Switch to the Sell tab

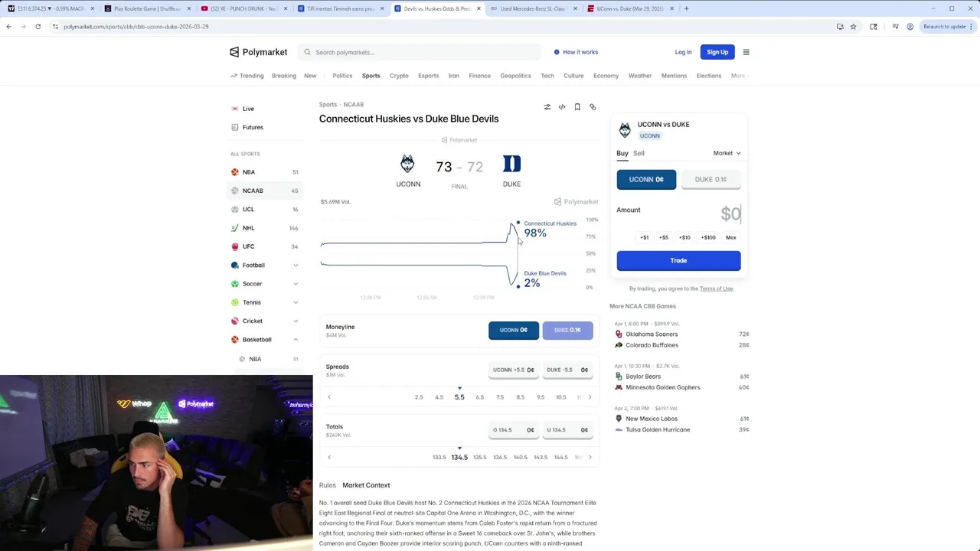pos(639,153)
